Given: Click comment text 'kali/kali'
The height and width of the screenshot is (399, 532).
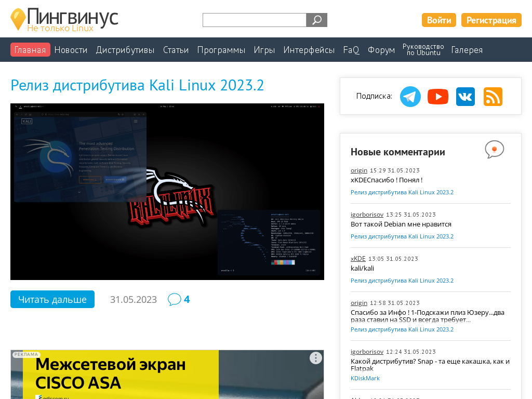Looking at the screenshot, I should click(x=362, y=268).
